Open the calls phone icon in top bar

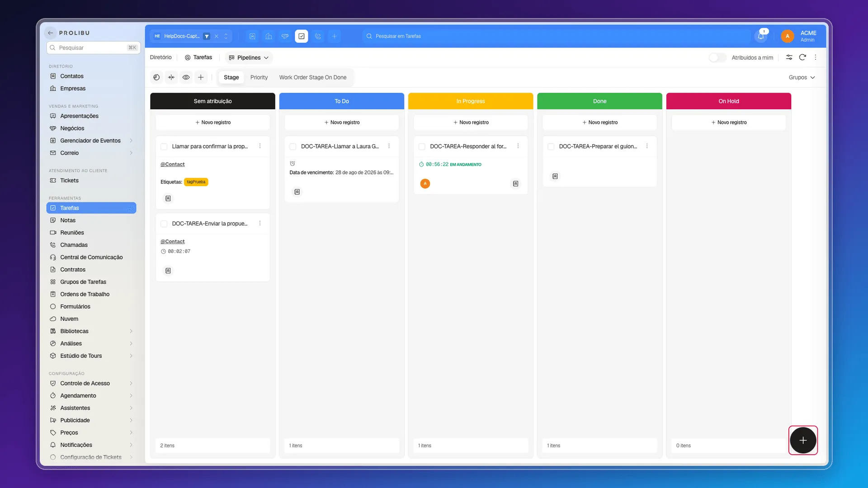tap(318, 36)
